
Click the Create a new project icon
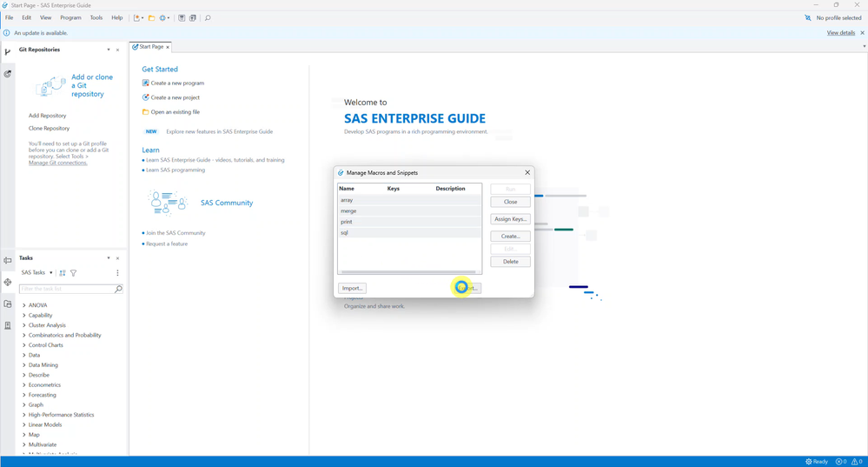(146, 97)
